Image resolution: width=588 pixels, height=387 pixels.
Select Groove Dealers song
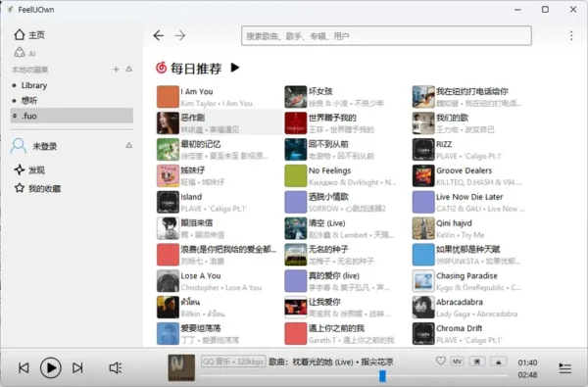[x=474, y=176]
